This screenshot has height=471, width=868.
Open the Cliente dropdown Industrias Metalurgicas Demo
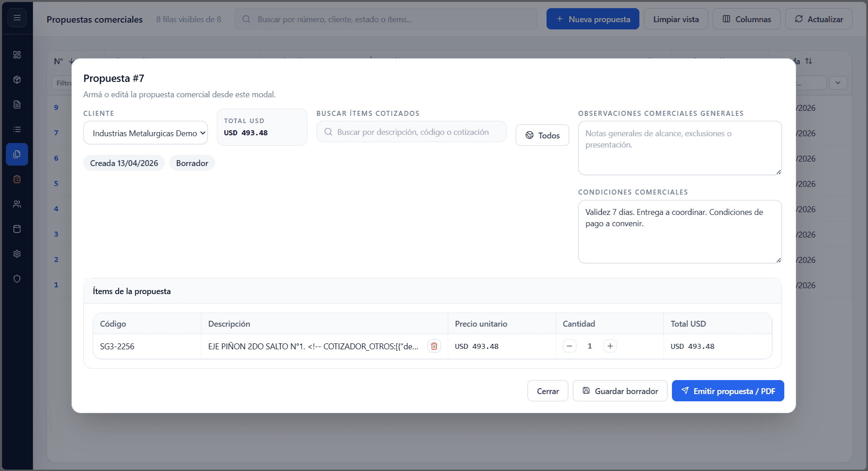[145, 133]
